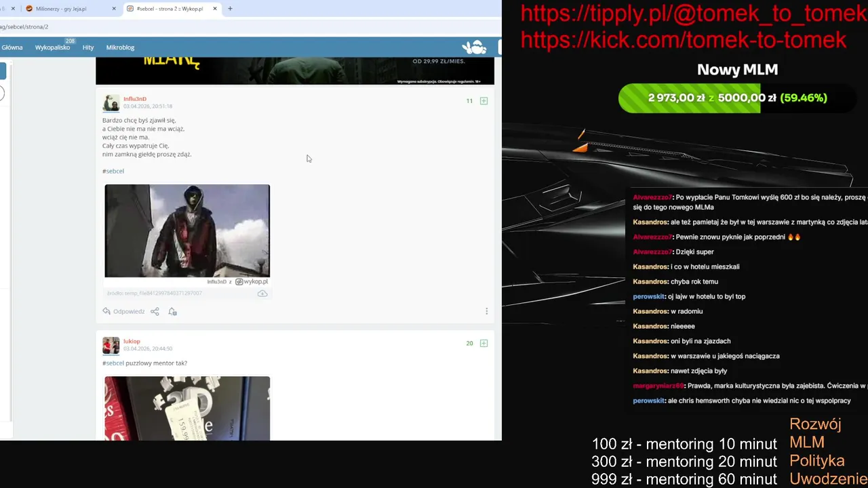Screen dimensions: 868x488
Task: Click chat message 'Dzięki super'
Action: tap(694, 252)
